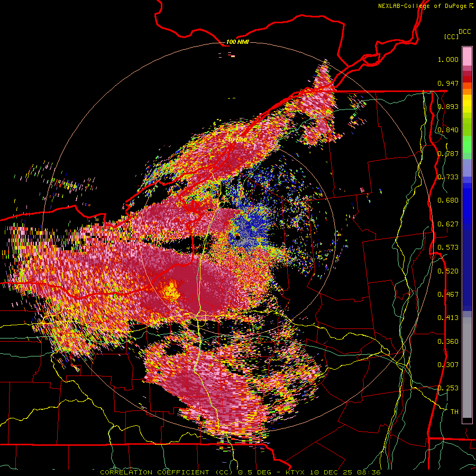
Task: Click the 0.520 scale value
Action: click(448, 271)
